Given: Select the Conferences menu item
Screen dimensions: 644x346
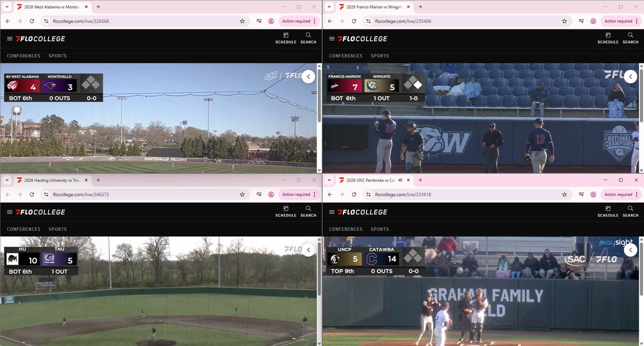Looking at the screenshot, I should tap(24, 55).
